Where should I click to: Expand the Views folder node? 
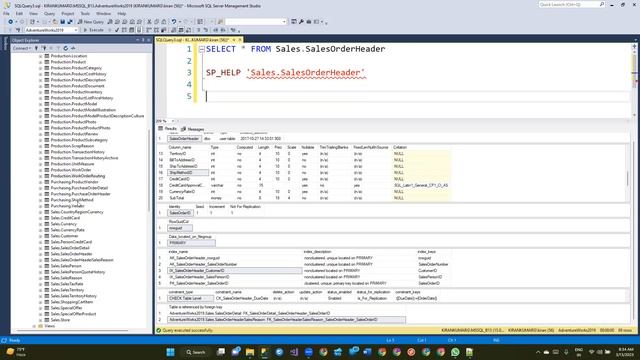click(x=34, y=326)
